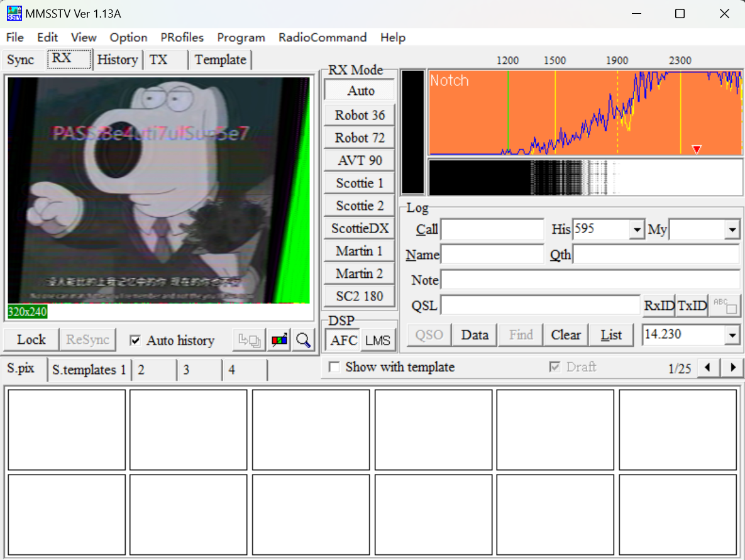Click the Clear log button
This screenshot has height=560, width=745.
[565, 335]
